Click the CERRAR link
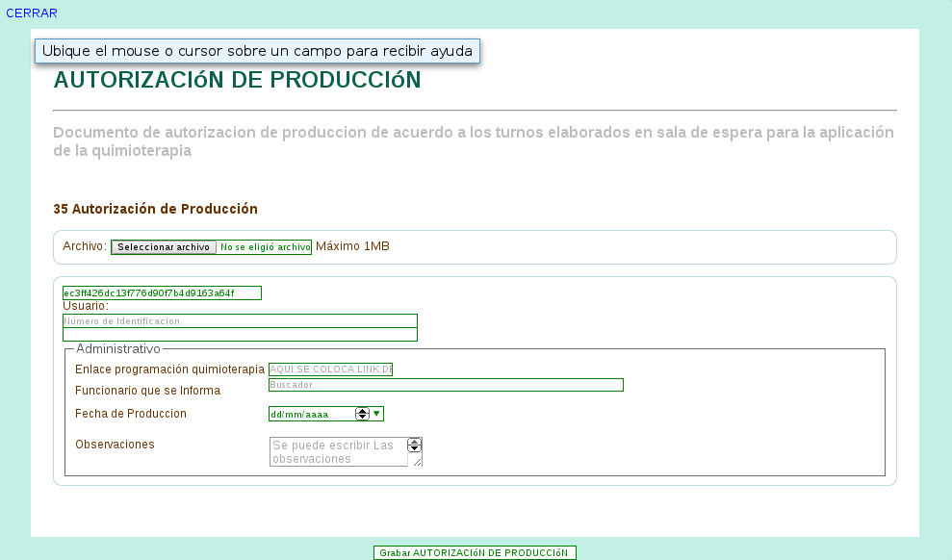This screenshot has height=560, width=952. (x=32, y=13)
